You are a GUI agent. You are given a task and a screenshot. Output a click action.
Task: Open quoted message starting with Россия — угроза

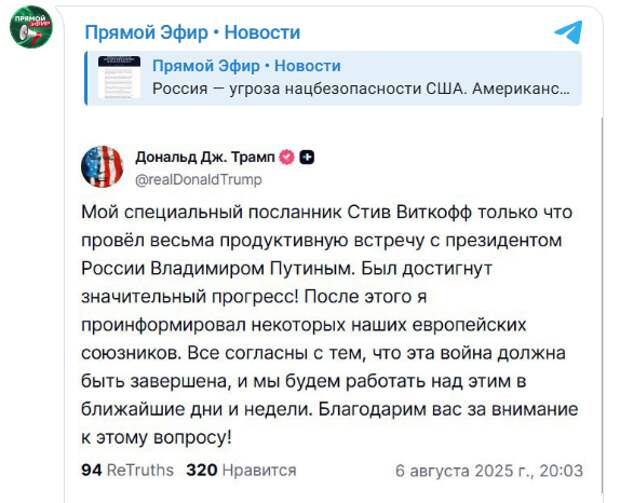coord(361,89)
